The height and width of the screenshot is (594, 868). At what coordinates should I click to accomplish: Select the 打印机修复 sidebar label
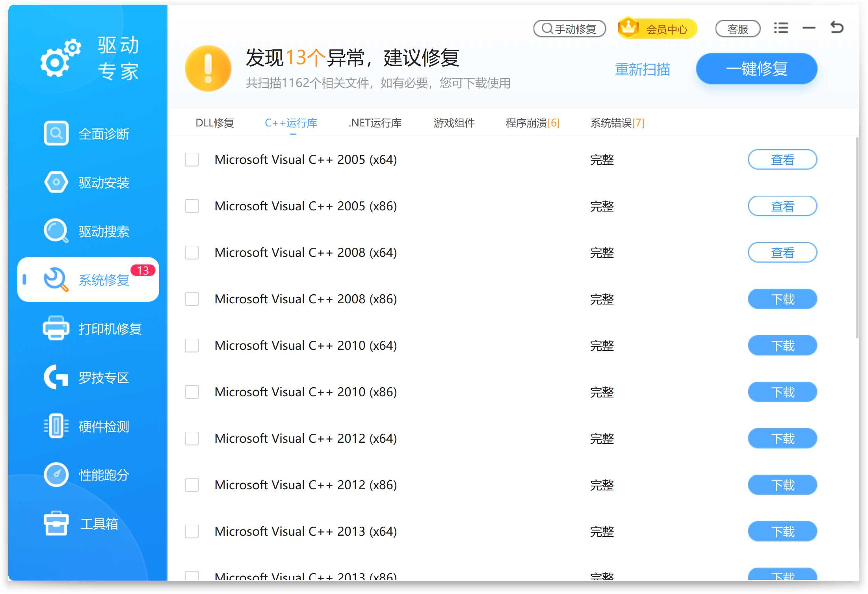(x=110, y=329)
